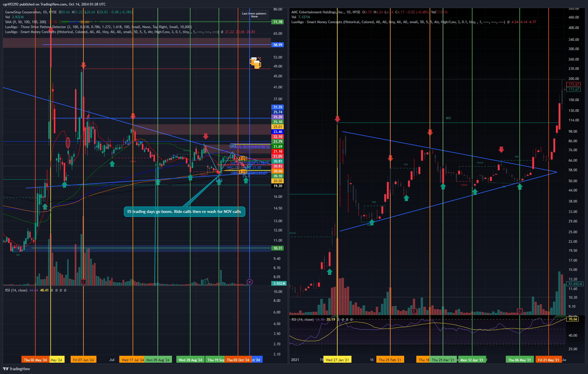The image size is (588, 374).
Task: Click the green 10.31 price label
Action: click(x=277, y=248)
